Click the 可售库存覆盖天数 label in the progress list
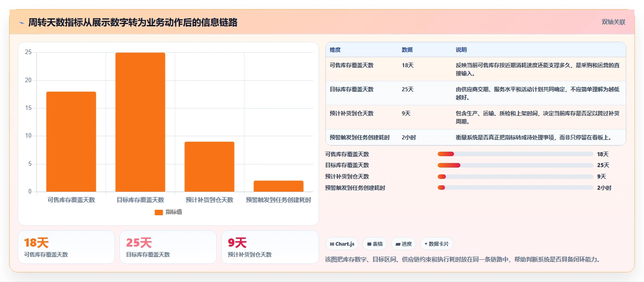Viewport: 644px width, 282px height. pyautogui.click(x=347, y=154)
